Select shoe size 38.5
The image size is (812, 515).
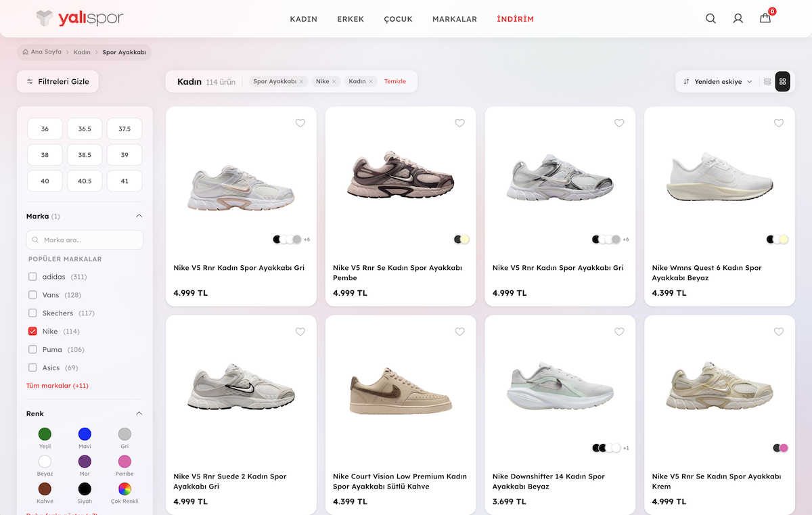[x=85, y=155]
